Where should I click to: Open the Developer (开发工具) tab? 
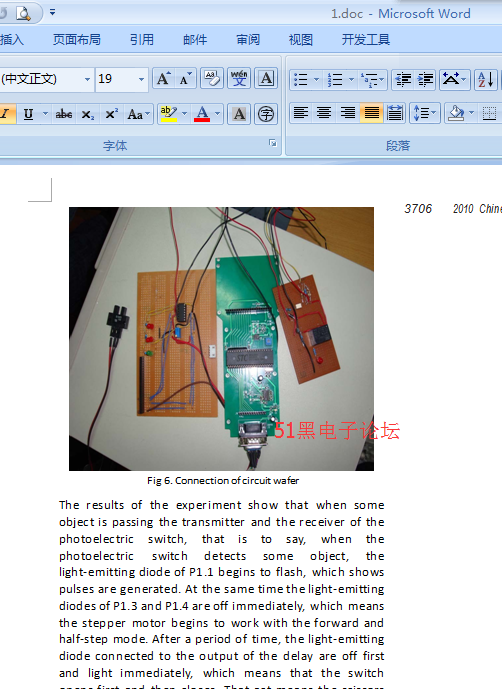366,40
